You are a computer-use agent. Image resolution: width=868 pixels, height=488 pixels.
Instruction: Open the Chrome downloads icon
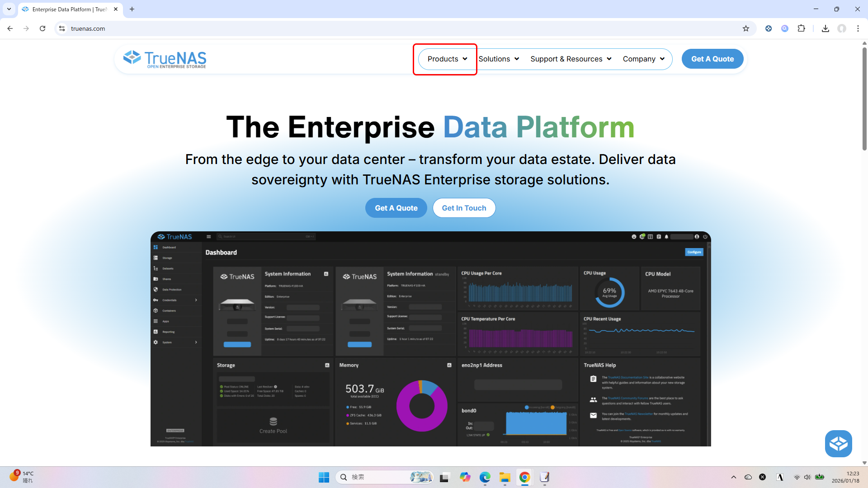point(826,28)
